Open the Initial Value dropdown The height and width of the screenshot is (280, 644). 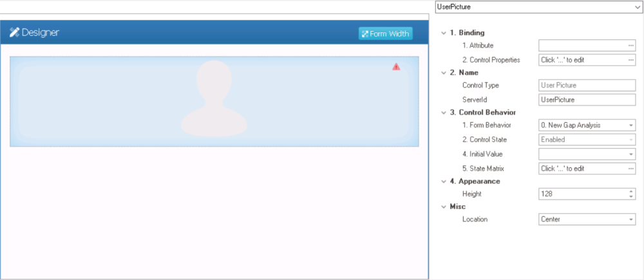click(x=631, y=154)
